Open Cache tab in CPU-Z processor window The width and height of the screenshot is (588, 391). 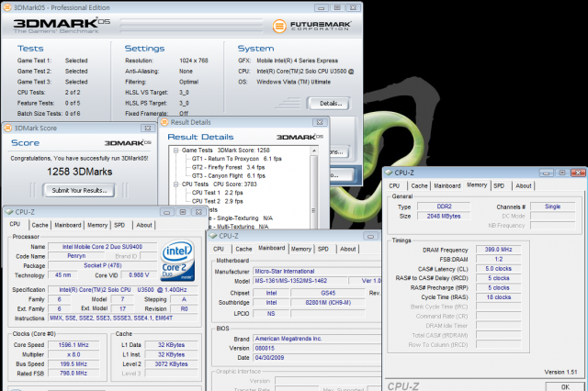pyautogui.click(x=40, y=225)
